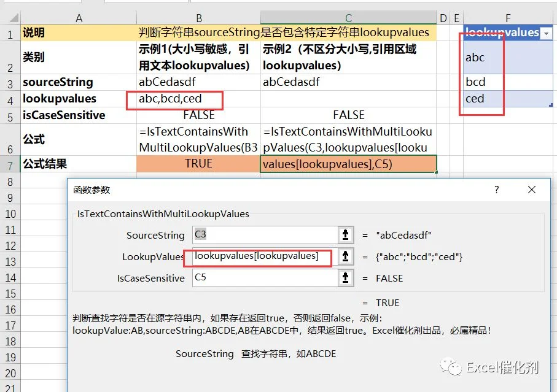The height and width of the screenshot is (392, 557).
Task: Select cell B3 with abCedasdf
Action: 198,82
